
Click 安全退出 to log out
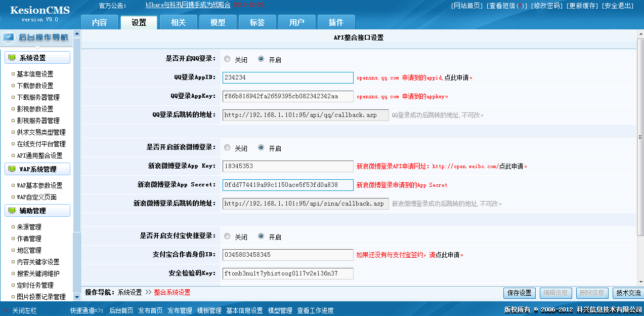coord(618,6)
